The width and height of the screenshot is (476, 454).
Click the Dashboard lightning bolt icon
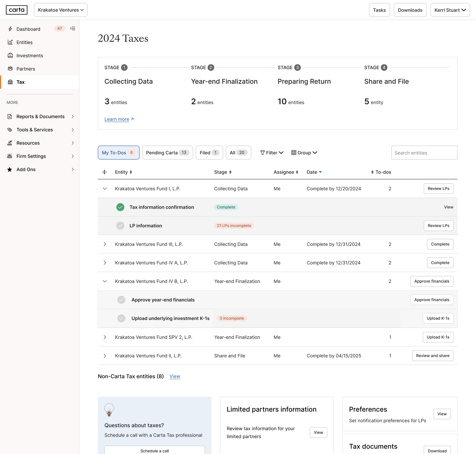tap(10, 29)
